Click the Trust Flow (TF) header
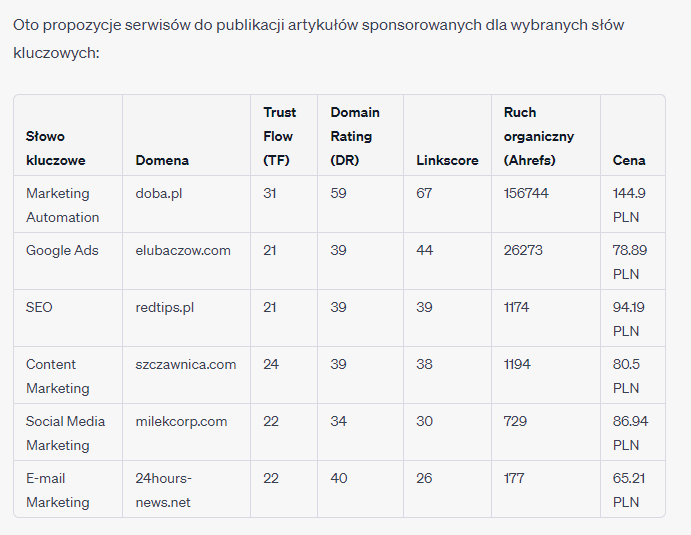The height and width of the screenshot is (535, 691). coord(280,136)
